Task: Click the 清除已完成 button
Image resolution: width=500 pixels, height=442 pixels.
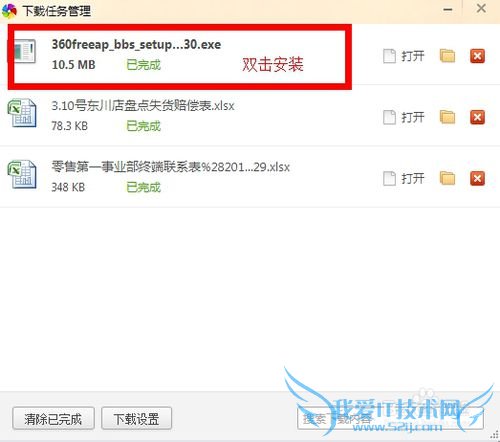Action: (x=53, y=418)
